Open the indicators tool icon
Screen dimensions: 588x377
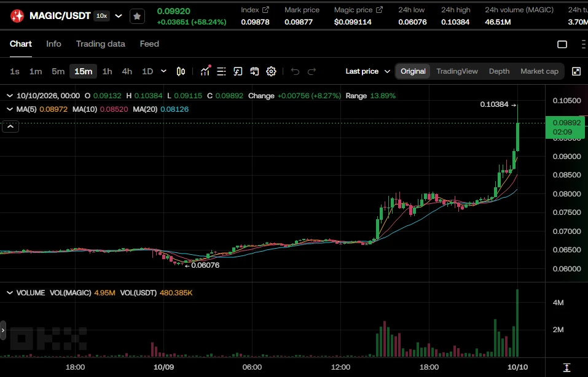(205, 71)
